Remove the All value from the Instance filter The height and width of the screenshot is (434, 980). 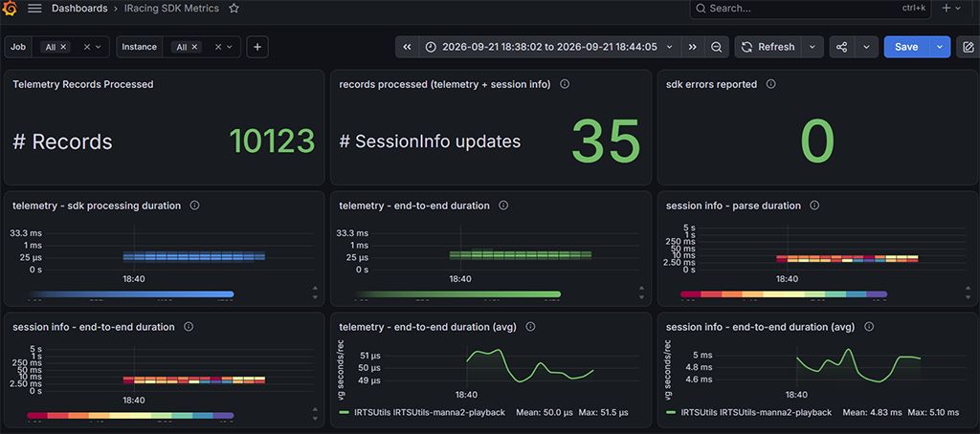194,47
